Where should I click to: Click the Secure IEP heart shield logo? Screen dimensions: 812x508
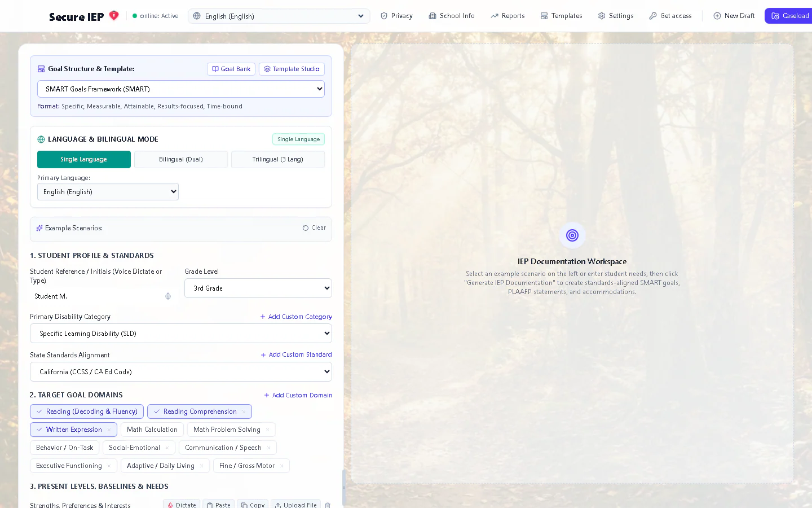pyautogui.click(x=114, y=16)
